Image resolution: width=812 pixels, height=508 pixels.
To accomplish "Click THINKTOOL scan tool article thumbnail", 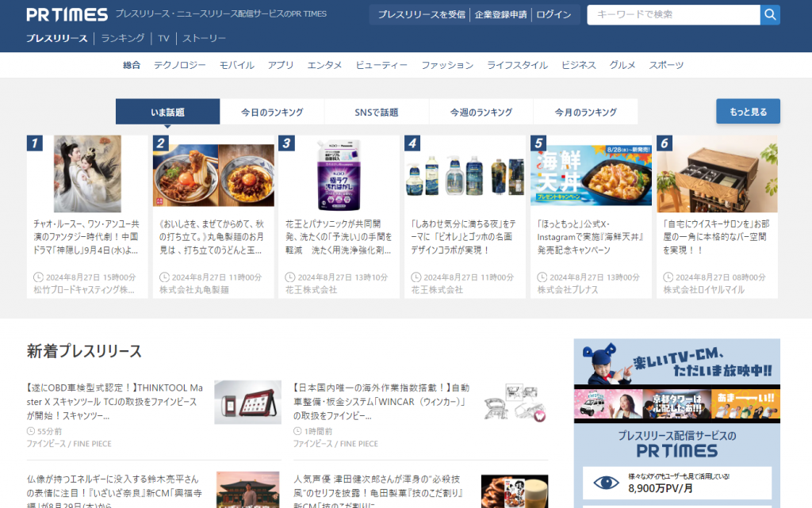I will point(247,403).
